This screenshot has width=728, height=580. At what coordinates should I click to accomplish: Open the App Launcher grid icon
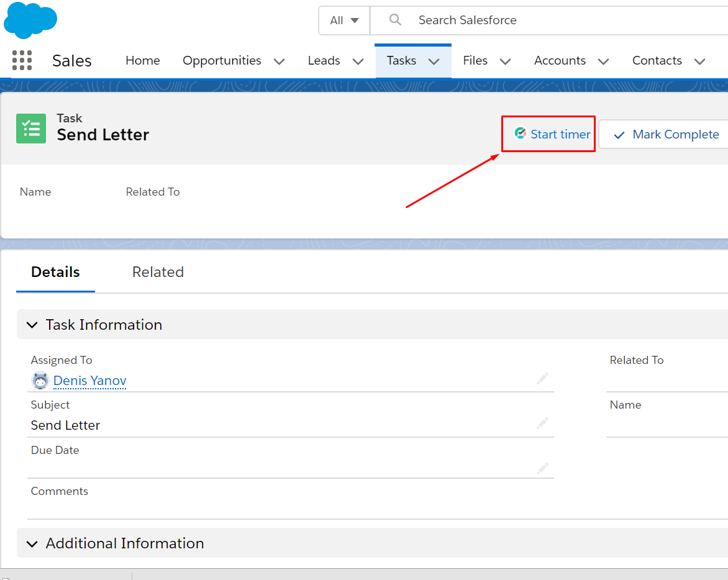22,60
